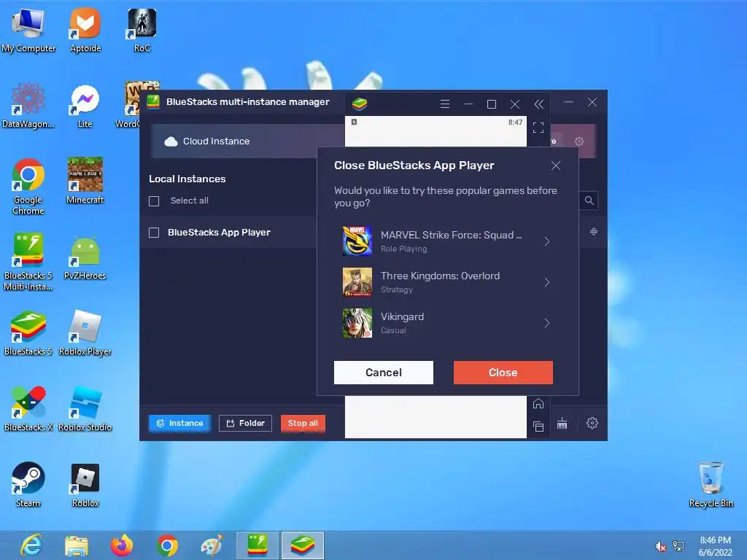
Task: Open the disk cleanup broom icon
Action: tap(562, 423)
